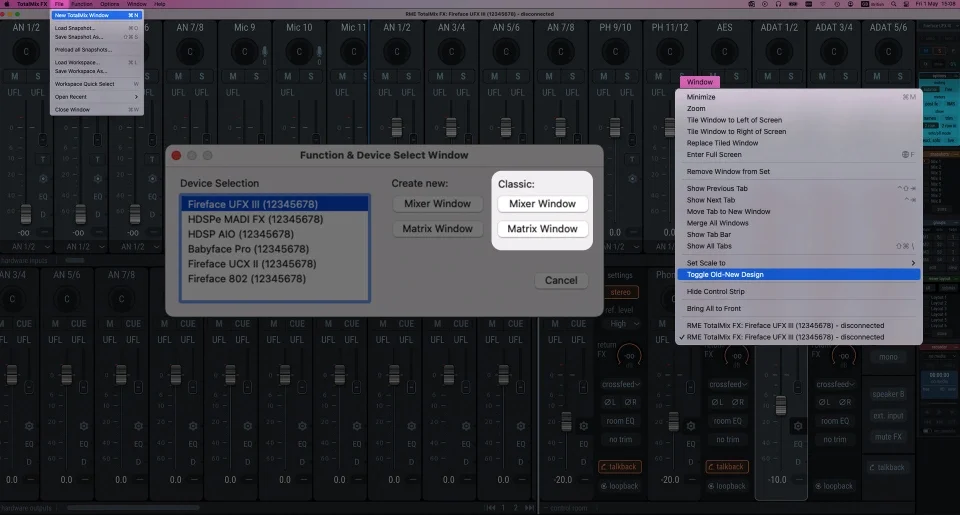The image size is (960, 515).
Task: Open the Options menu in menu bar
Action: tap(110, 4)
